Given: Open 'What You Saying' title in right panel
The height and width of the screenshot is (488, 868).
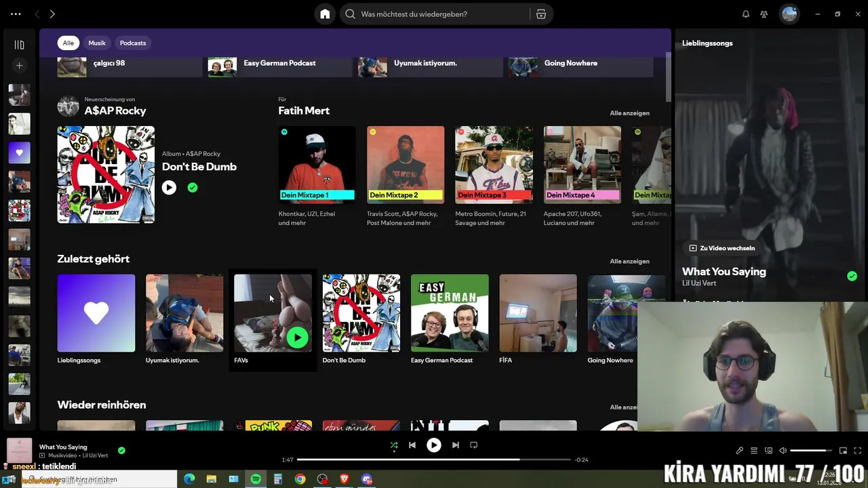Looking at the screenshot, I should 724,272.
